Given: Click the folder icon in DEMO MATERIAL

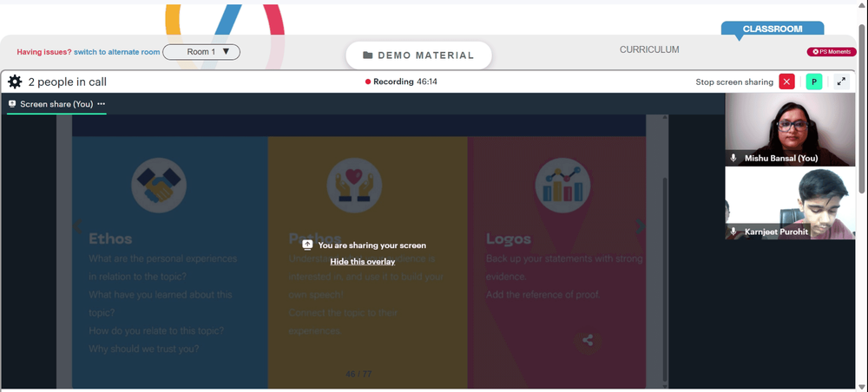Looking at the screenshot, I should click(x=367, y=56).
